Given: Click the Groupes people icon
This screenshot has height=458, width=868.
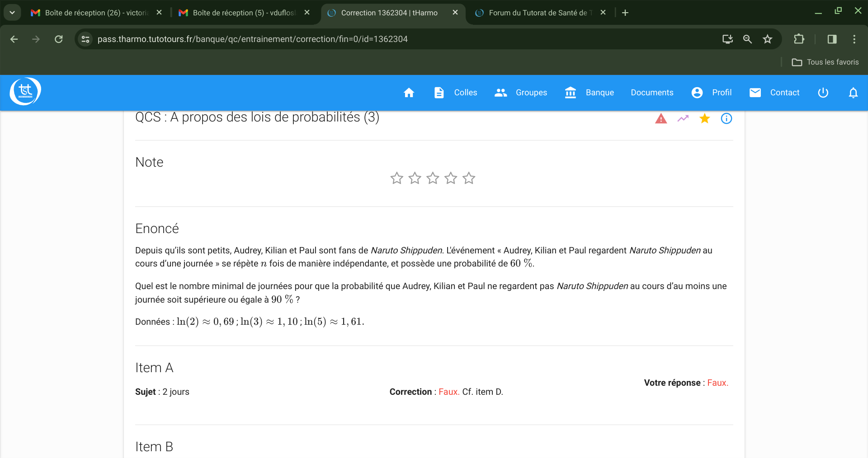Looking at the screenshot, I should click(x=500, y=93).
